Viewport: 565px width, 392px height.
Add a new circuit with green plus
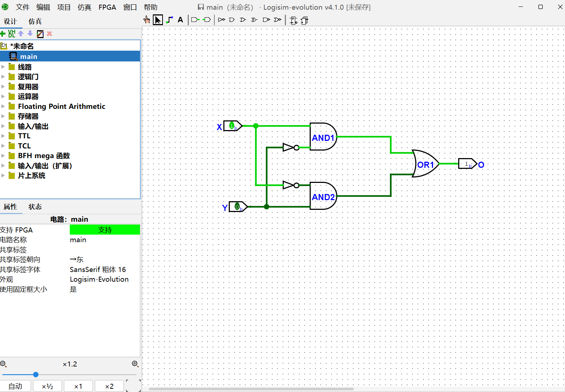3,34
